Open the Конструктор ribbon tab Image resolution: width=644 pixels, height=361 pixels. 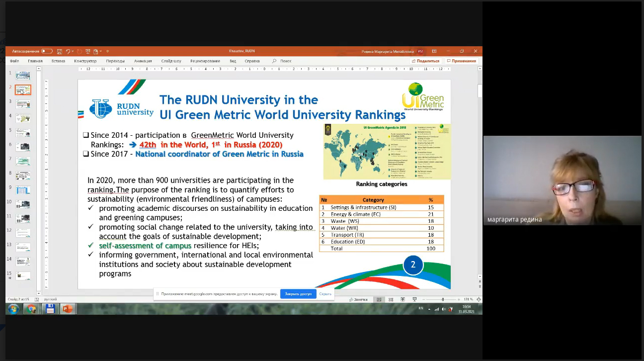(x=85, y=61)
